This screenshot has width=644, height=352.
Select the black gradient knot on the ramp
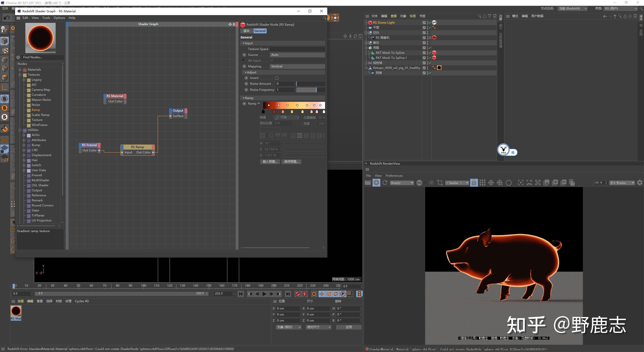(x=263, y=112)
